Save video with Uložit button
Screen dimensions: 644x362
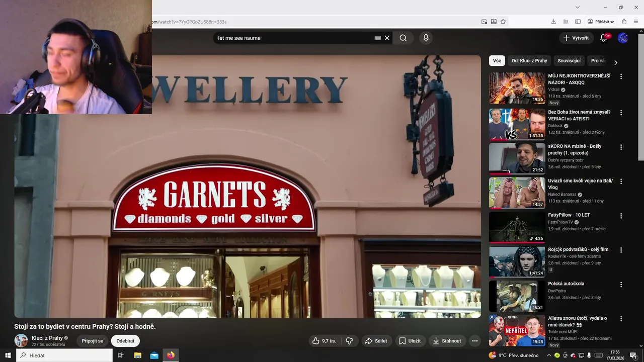410,341
